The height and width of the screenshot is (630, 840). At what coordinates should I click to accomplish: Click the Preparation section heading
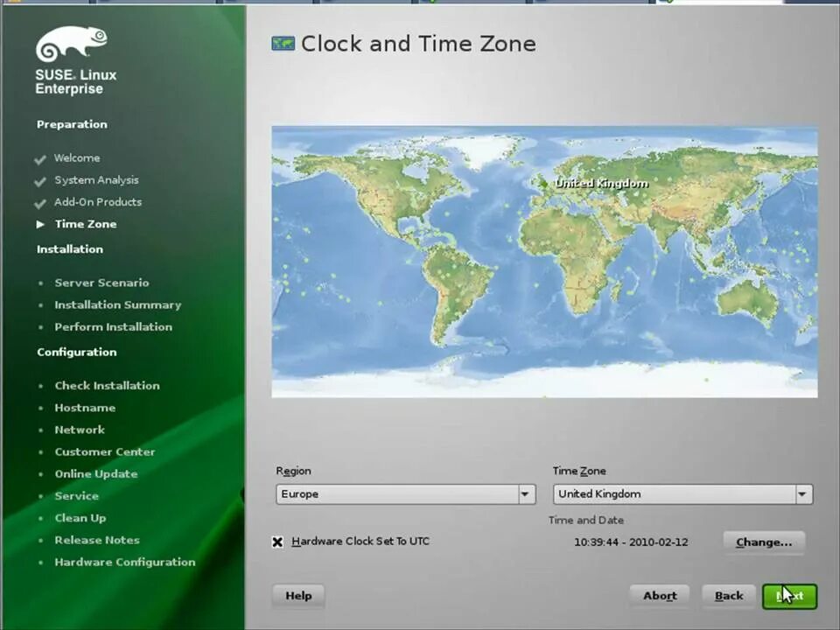(x=72, y=124)
